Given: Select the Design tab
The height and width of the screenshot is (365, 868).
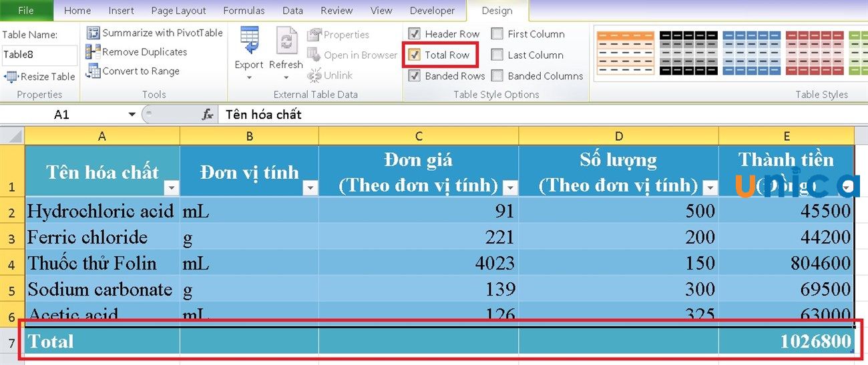Looking at the screenshot, I should [x=497, y=11].
